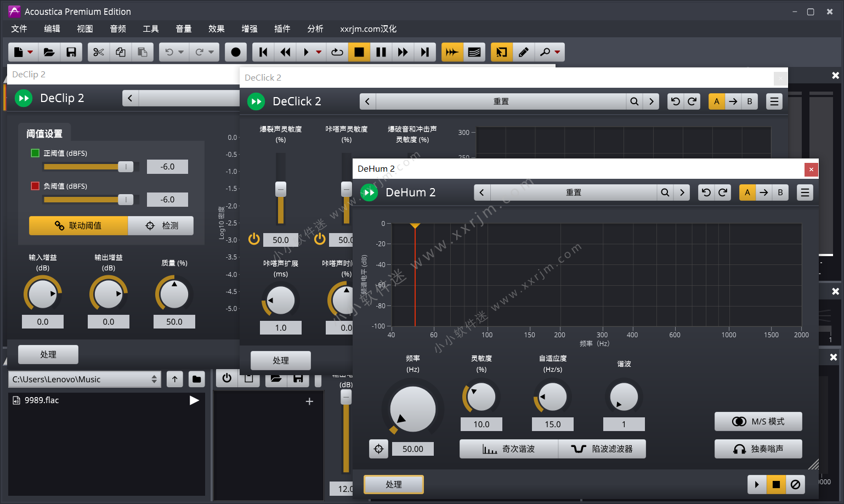Copy setting A to B in DeHum 2
844x504 pixels.
764,192
